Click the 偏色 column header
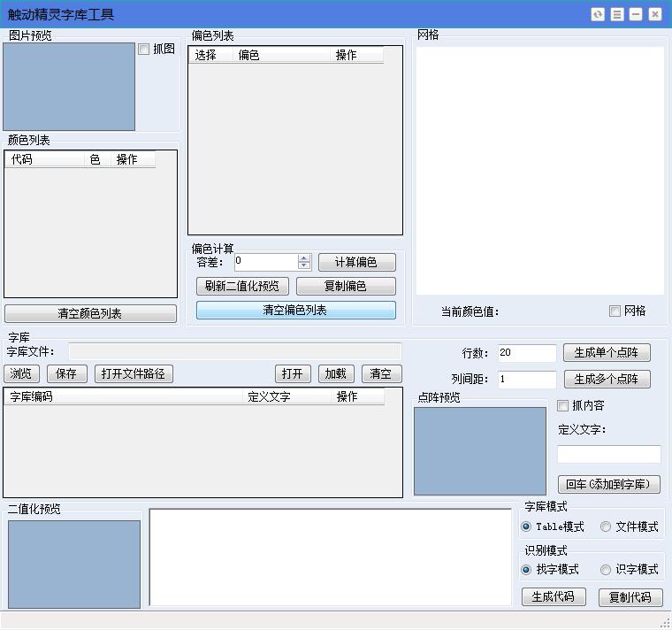This screenshot has height=630, width=672. point(281,55)
